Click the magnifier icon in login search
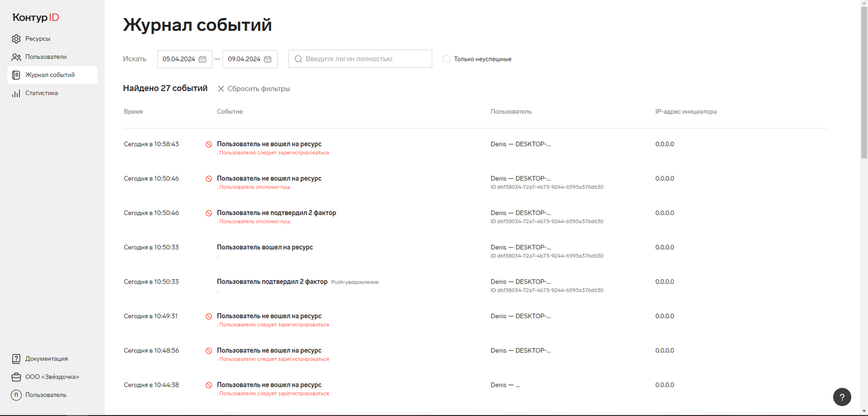 298,59
